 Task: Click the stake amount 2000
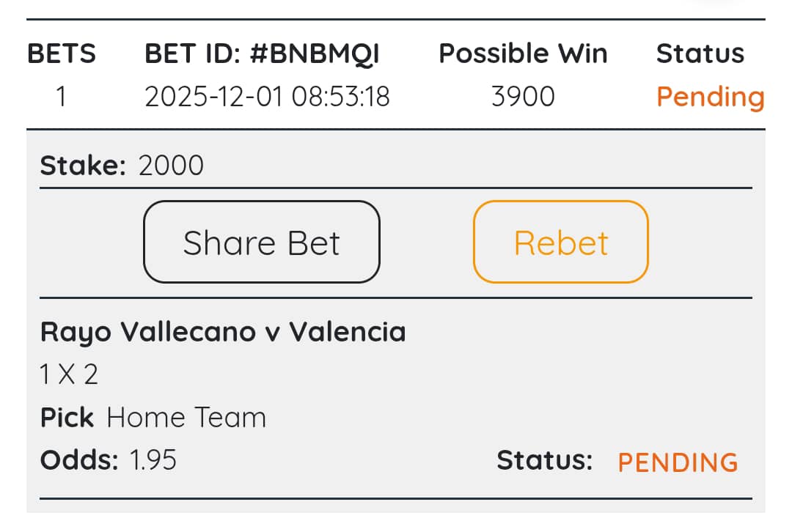(171, 166)
